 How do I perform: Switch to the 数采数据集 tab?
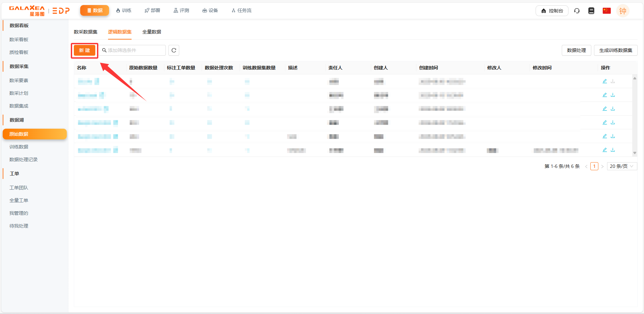[x=86, y=32]
